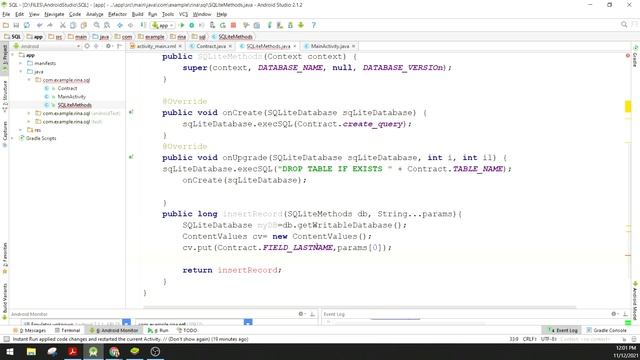Collapse the com.example.rina.sql package
This screenshot has width=640, height=360.
(29, 80)
